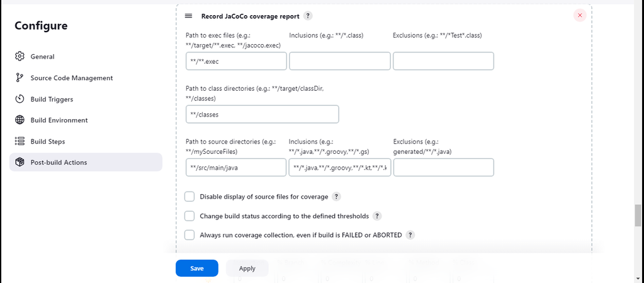Viewport: 644px width, 283px height.
Task: Click the Post-build Actions cube icon
Action: (19, 163)
